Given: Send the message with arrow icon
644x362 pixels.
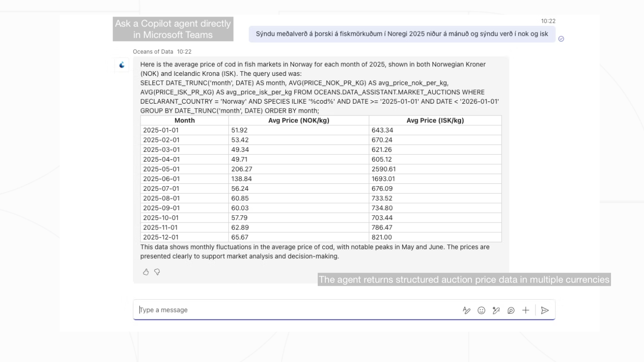Looking at the screenshot, I should (x=545, y=310).
